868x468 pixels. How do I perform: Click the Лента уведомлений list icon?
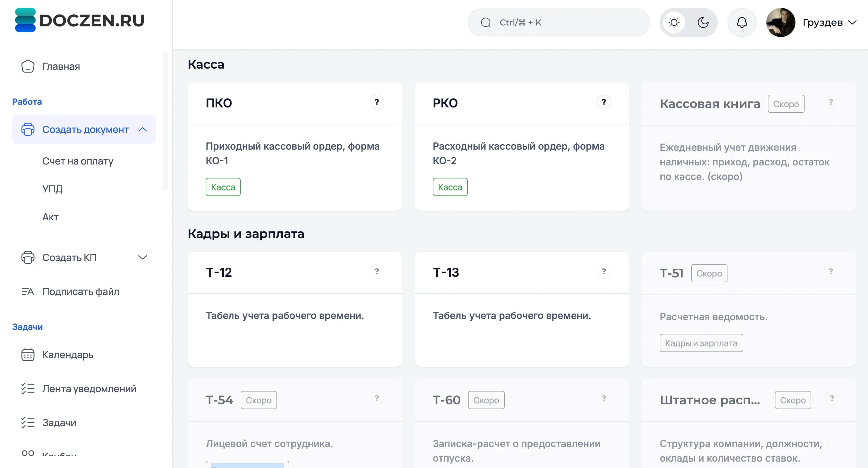tap(28, 388)
